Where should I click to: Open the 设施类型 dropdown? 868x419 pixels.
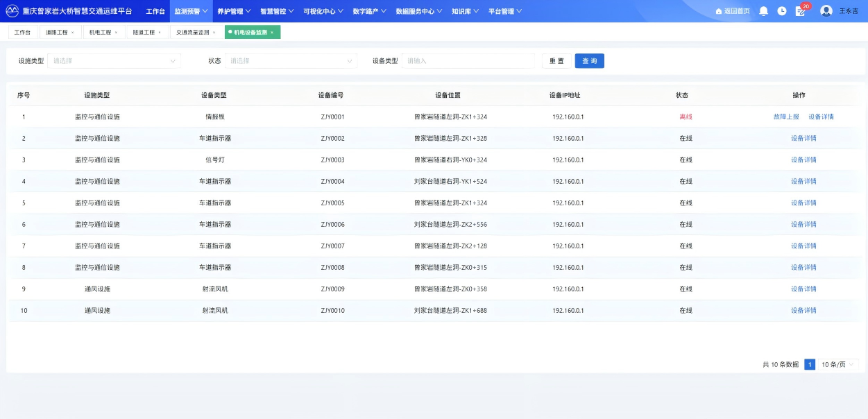114,61
